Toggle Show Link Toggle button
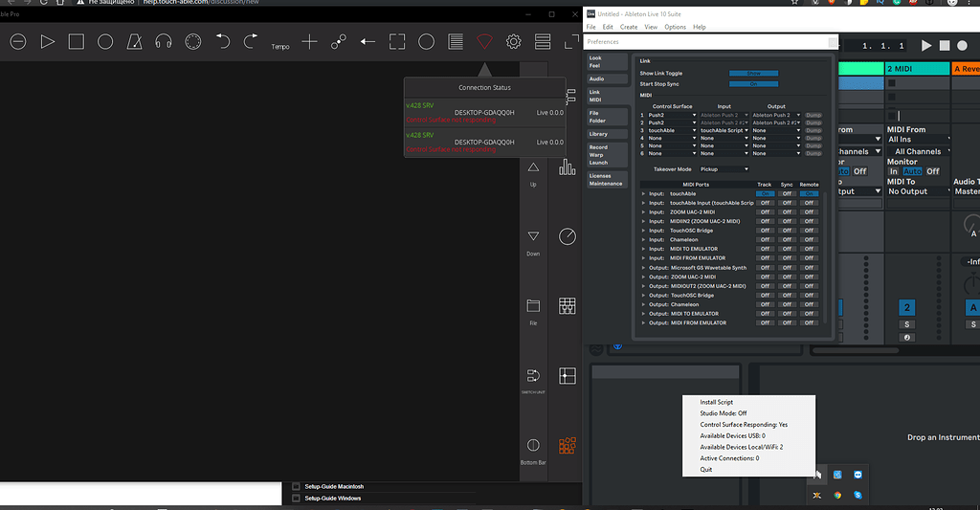The height and width of the screenshot is (510, 980). [x=754, y=74]
